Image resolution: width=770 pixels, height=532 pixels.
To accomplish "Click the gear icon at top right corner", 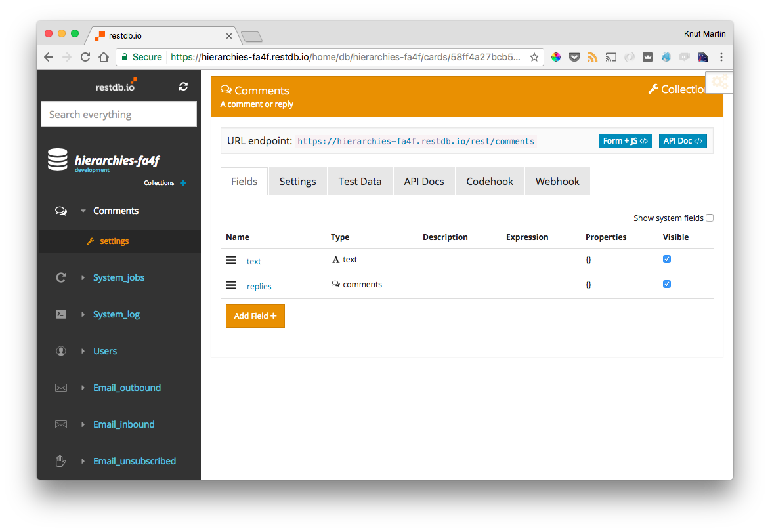I will click(719, 82).
